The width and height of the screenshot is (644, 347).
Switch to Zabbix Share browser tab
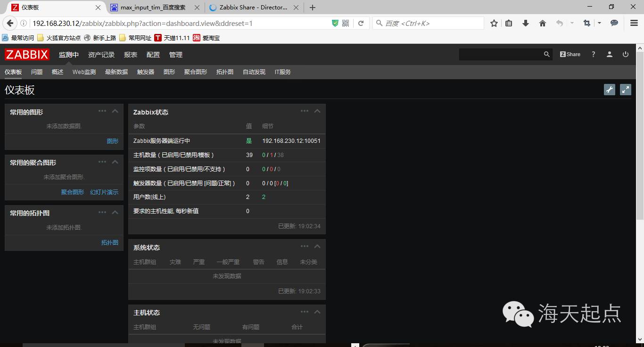[254, 8]
